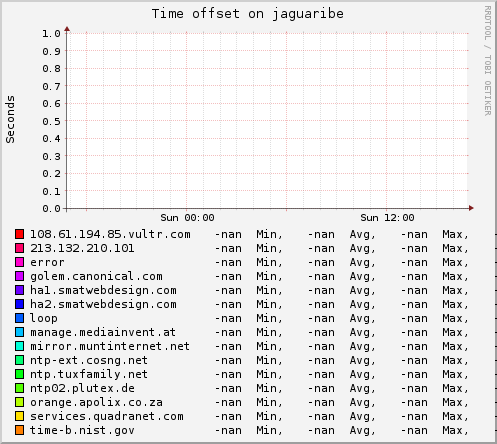Click the cyan swatch for mirror.muntinternet.net
The height and width of the screenshot is (444, 497).
(x=19, y=346)
